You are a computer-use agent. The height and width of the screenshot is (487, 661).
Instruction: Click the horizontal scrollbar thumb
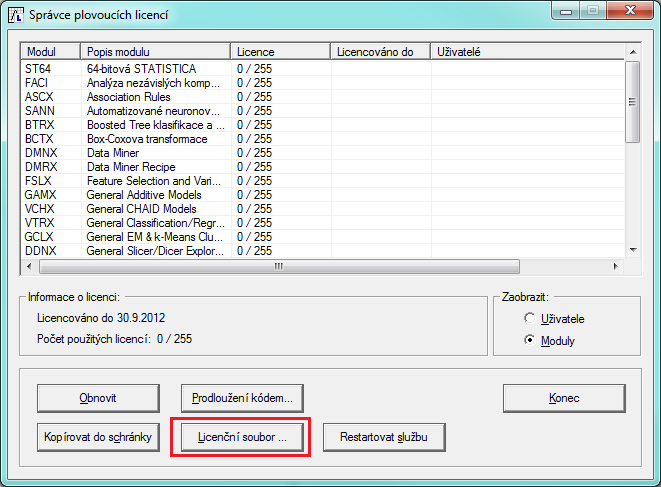click(x=279, y=266)
